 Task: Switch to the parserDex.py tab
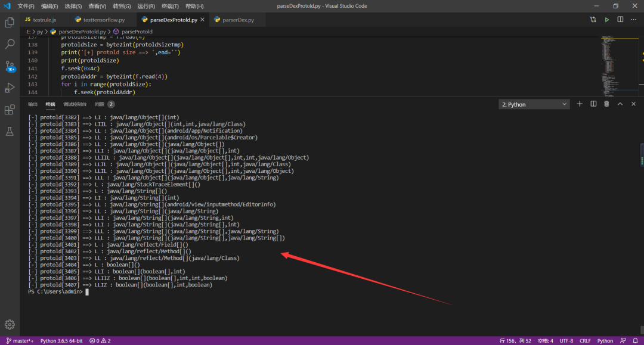pyautogui.click(x=238, y=20)
